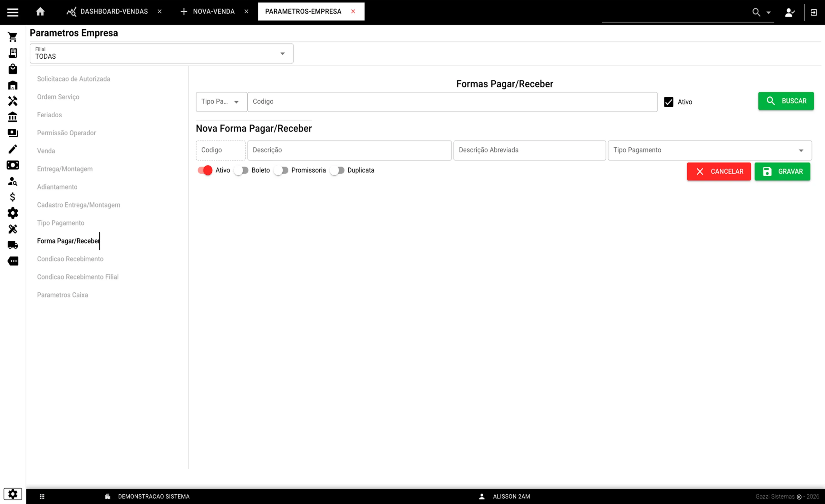This screenshot has height=504, width=825.
Task: Open the gear settings sidebar icon
Action: [13, 213]
